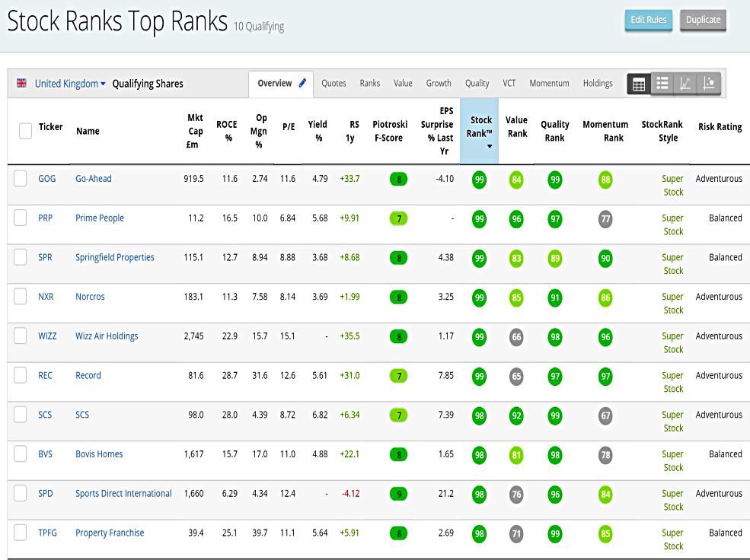The width and height of the screenshot is (750, 560).
Task: Click Bovis Homes Momentum Rank 78 badge
Action: click(x=605, y=455)
